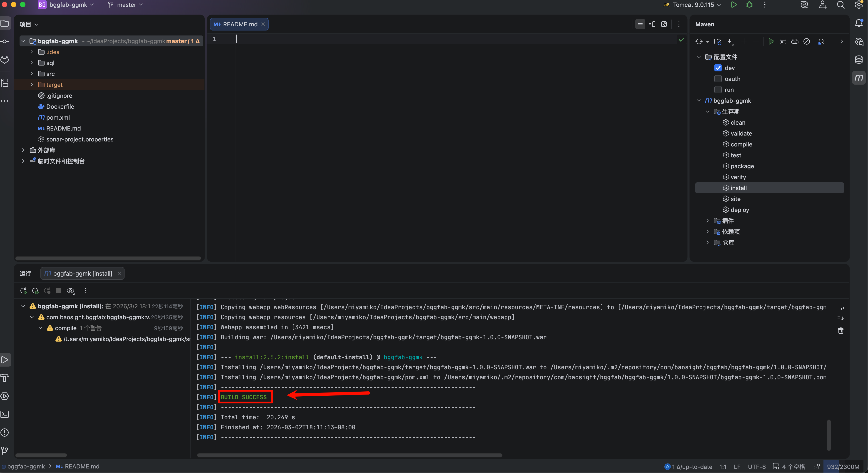Click the Maven reload projects icon

pyautogui.click(x=698, y=41)
